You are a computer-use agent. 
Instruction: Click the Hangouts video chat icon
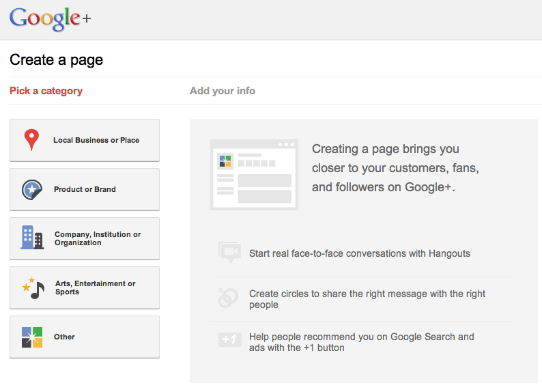pyautogui.click(x=229, y=253)
